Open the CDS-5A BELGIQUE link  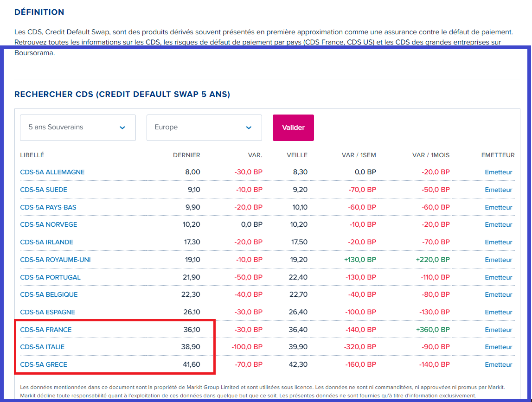coord(49,294)
